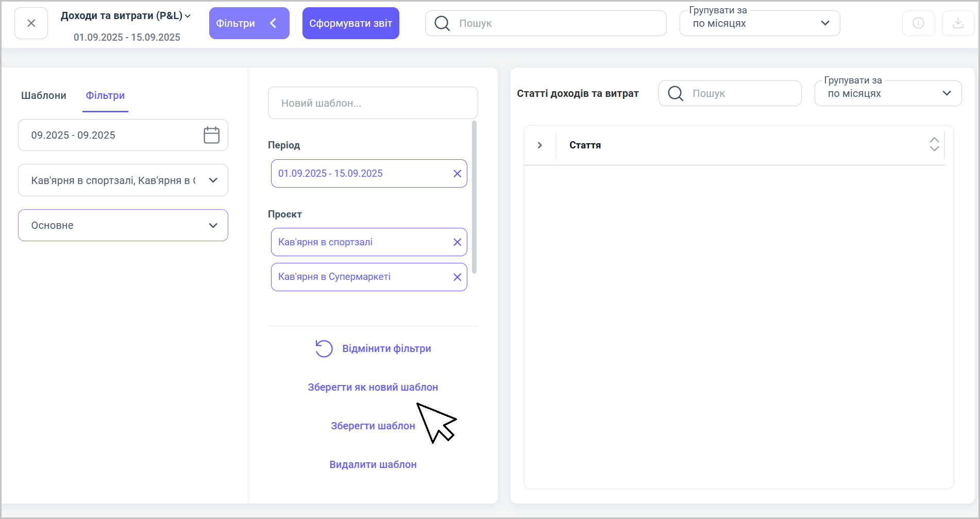Image resolution: width=980 pixels, height=519 pixels.
Task: Switch to the Шаблони tab
Action: point(44,95)
